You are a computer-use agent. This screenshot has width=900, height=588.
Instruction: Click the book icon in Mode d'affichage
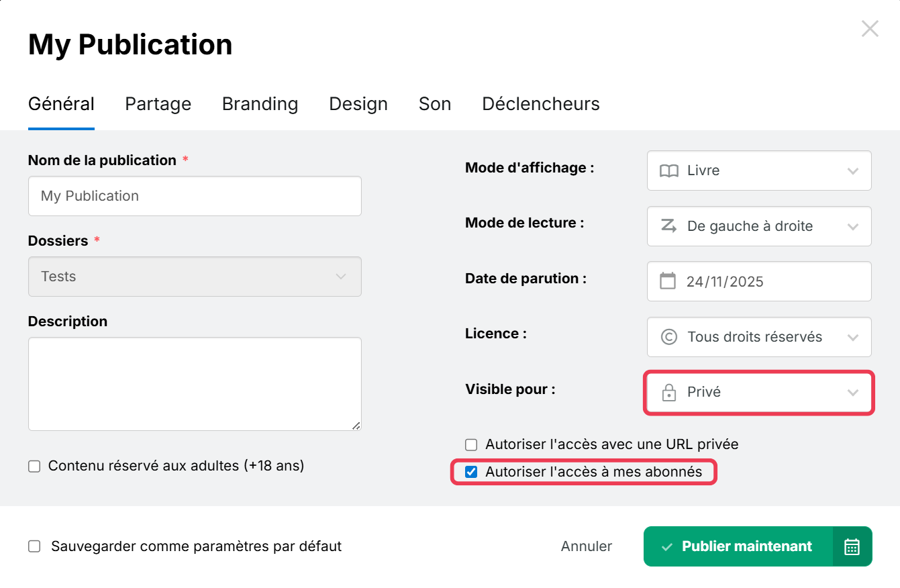[x=668, y=170]
